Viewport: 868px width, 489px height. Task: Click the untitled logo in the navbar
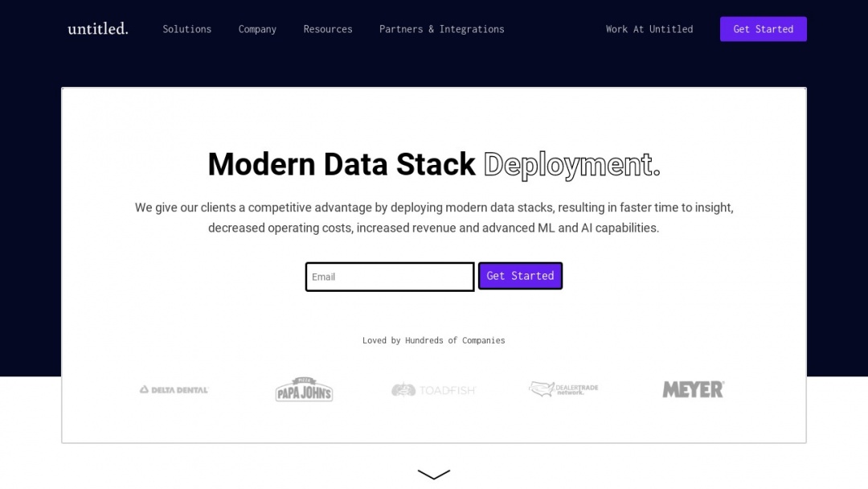click(x=97, y=28)
